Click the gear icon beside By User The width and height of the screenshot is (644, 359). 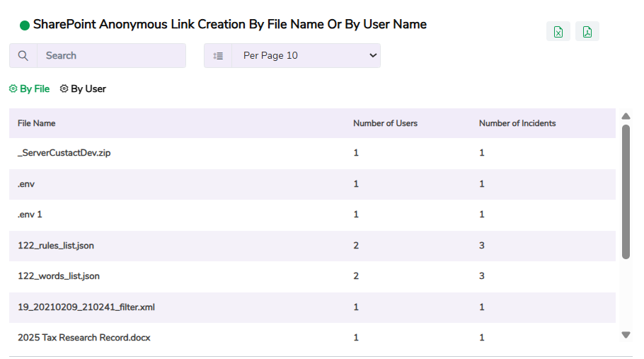(64, 89)
